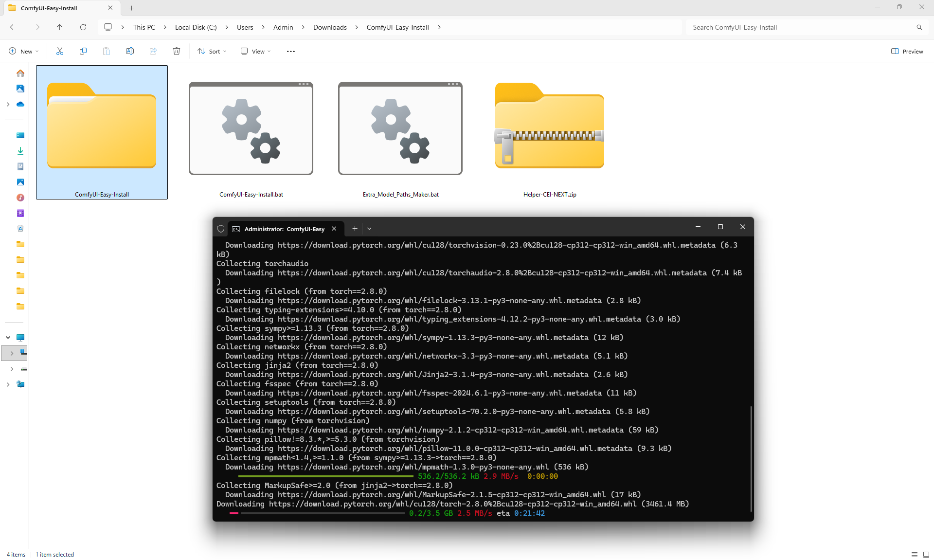This screenshot has height=560, width=934.
Task: Click the Delete trash icon
Action: tap(177, 51)
